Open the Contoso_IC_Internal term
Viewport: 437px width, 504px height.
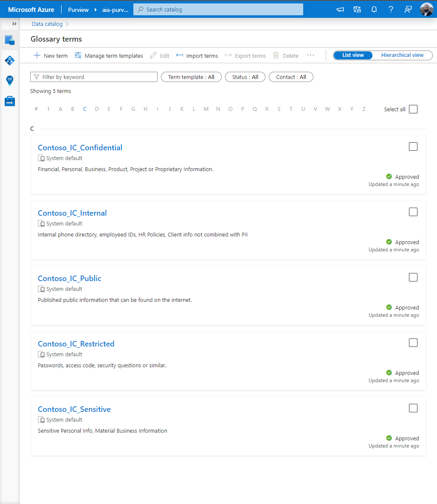72,213
